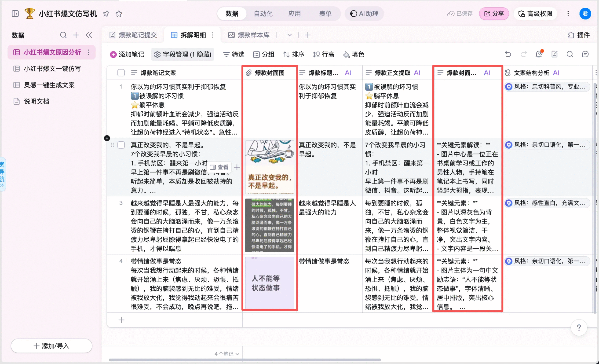The image size is (599, 364).
Task: Check the second row's checkbox
Action: (121, 145)
